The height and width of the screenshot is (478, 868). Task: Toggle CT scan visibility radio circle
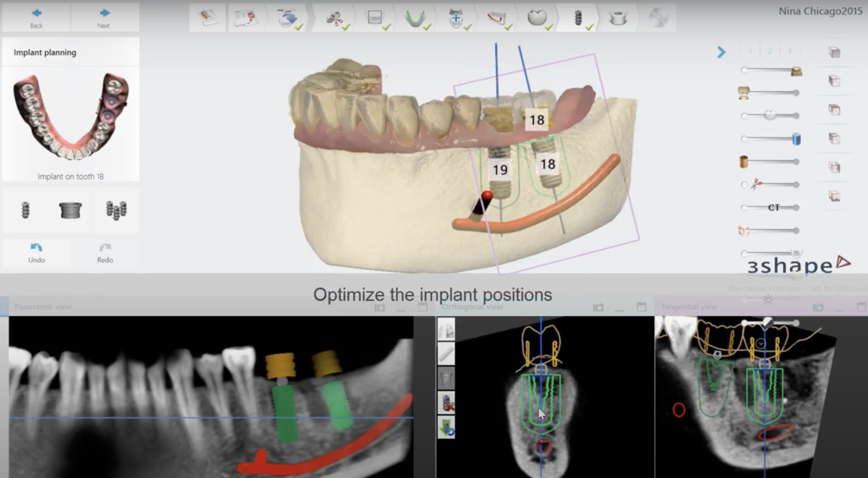point(744,208)
